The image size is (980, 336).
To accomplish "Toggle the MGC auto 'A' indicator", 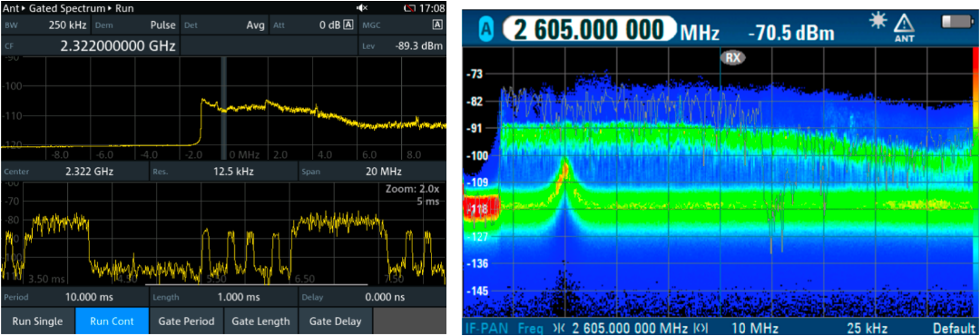I will click(x=437, y=25).
